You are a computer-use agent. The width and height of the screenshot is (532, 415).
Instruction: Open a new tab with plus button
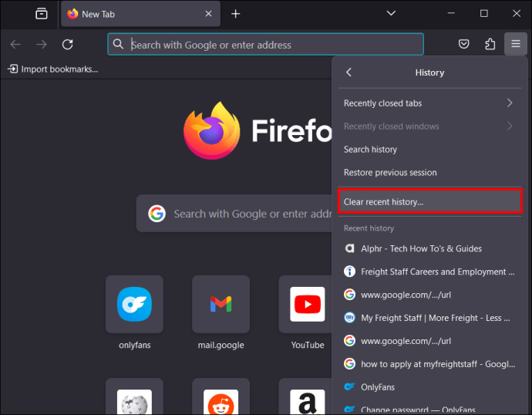(x=235, y=14)
